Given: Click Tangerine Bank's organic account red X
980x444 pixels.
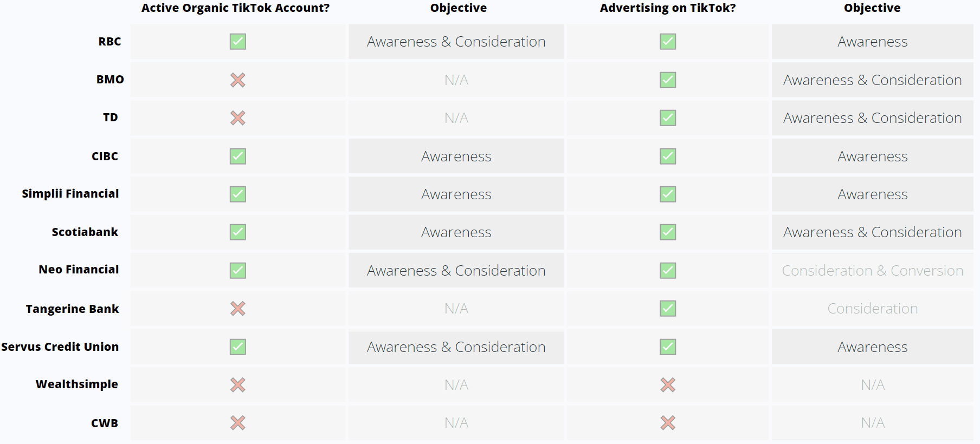Looking at the screenshot, I should click(x=237, y=309).
